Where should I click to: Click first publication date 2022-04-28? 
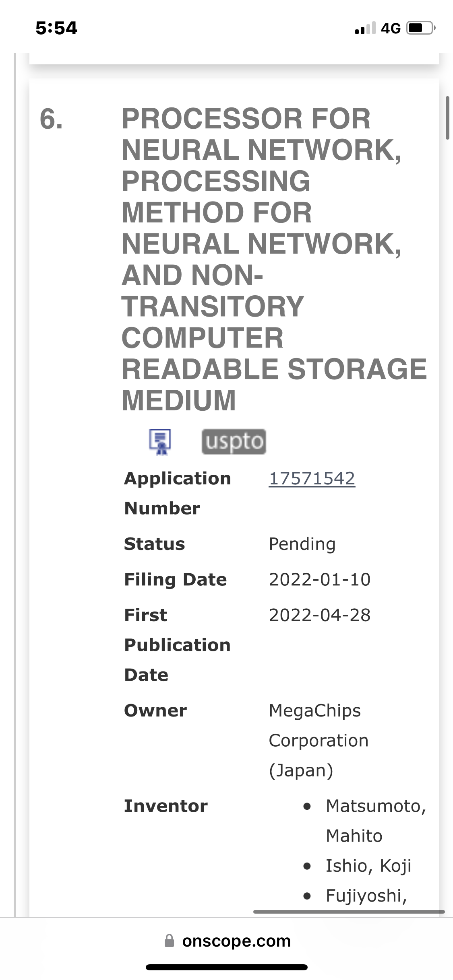coord(319,615)
